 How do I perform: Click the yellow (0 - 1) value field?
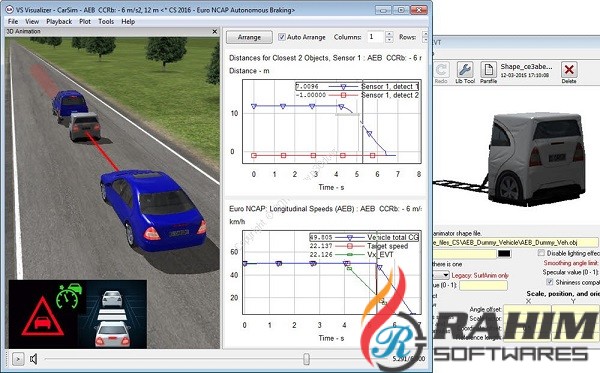[484, 285]
